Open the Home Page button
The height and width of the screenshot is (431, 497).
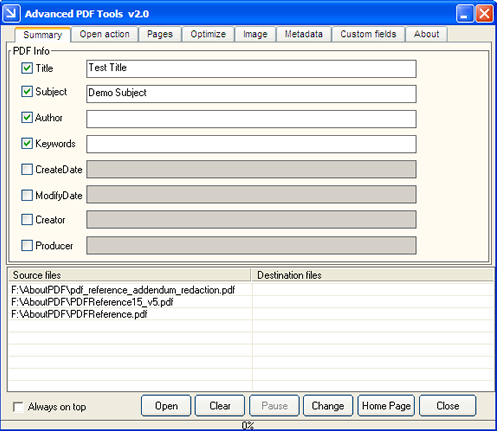pyautogui.click(x=386, y=406)
